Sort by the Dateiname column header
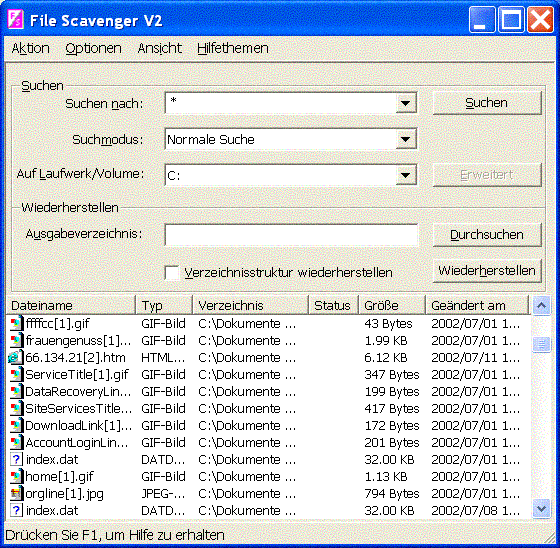Screen dimensions: 560x548 (71, 305)
